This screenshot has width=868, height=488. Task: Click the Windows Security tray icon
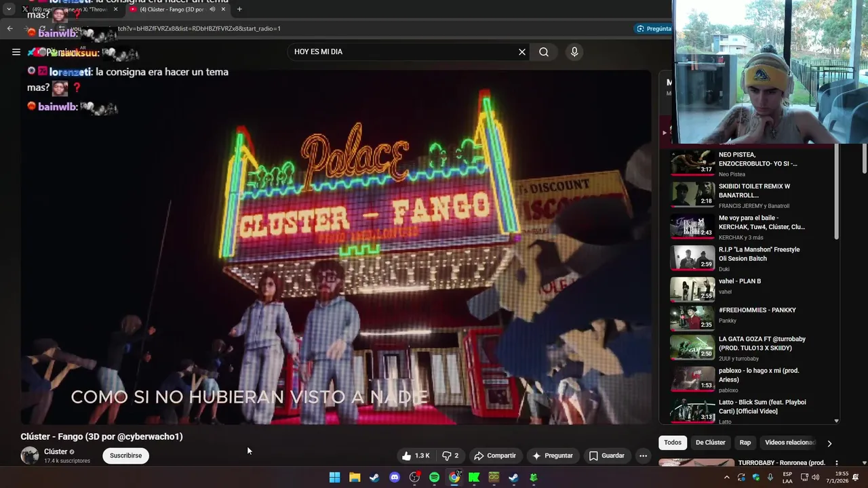coord(756,477)
